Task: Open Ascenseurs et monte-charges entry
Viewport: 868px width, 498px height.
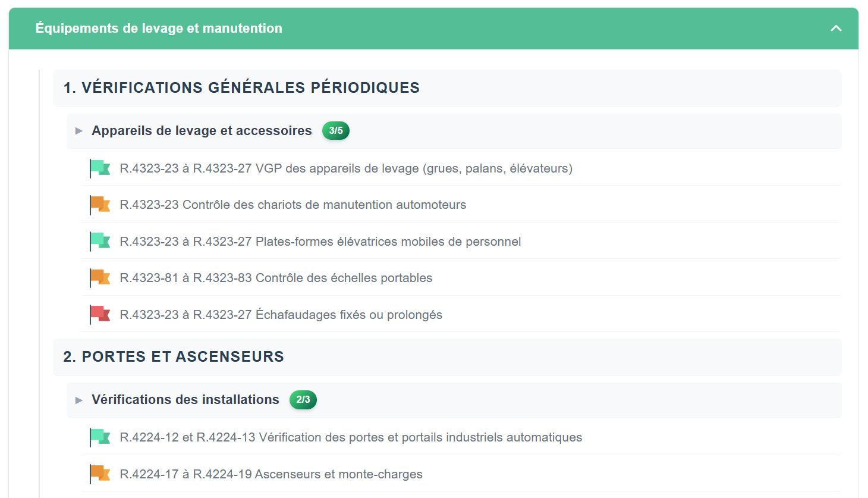Action: click(271, 474)
